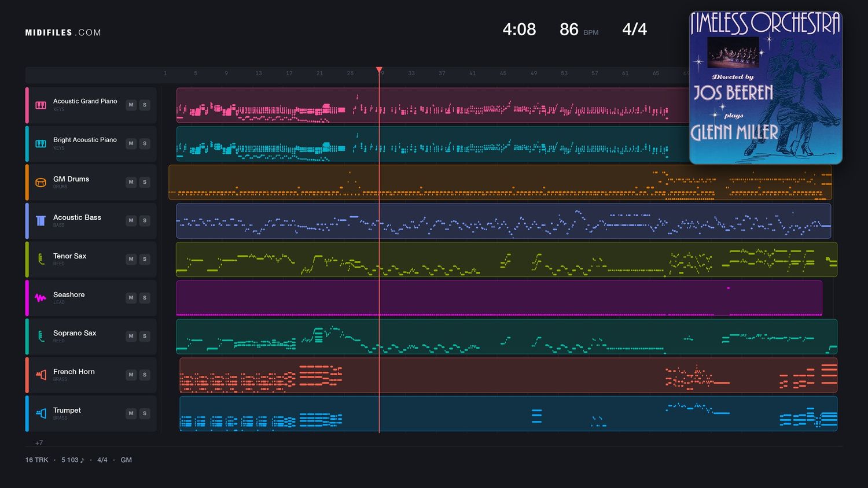
Task: Click the "Soprano Sax" track name
Action: pyautogui.click(x=75, y=333)
